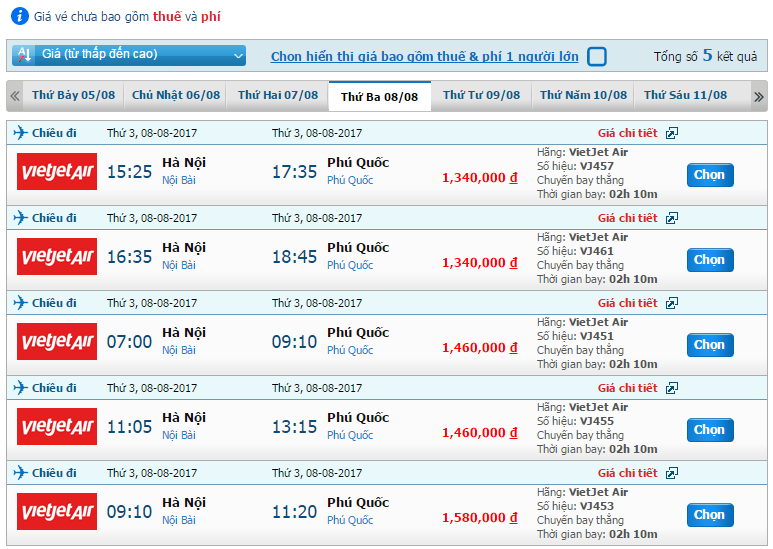Click VietJet Air logo of 16:35 flight
773x549 pixels.
click(57, 256)
